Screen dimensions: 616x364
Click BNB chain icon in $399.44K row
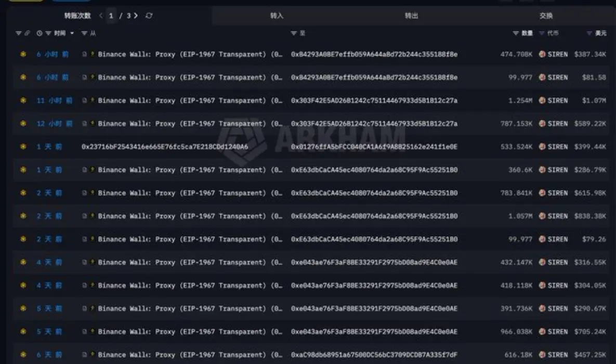pyautogui.click(x=23, y=146)
